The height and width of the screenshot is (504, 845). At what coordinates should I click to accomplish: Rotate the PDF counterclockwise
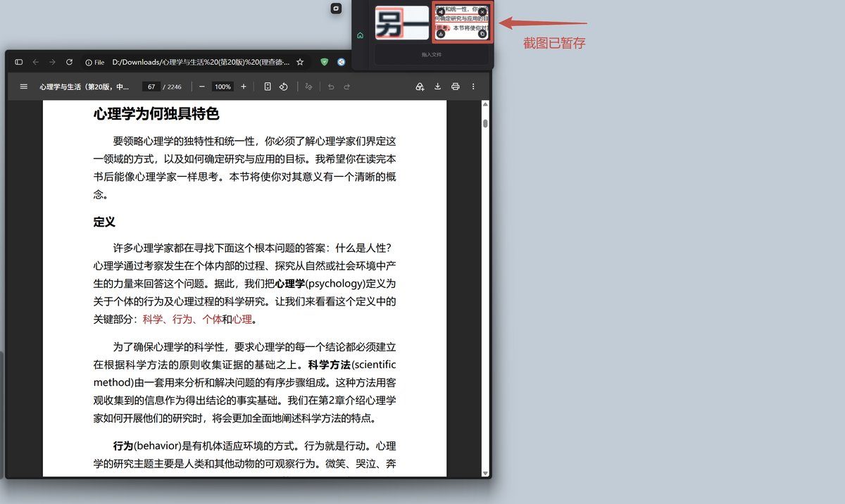[284, 87]
